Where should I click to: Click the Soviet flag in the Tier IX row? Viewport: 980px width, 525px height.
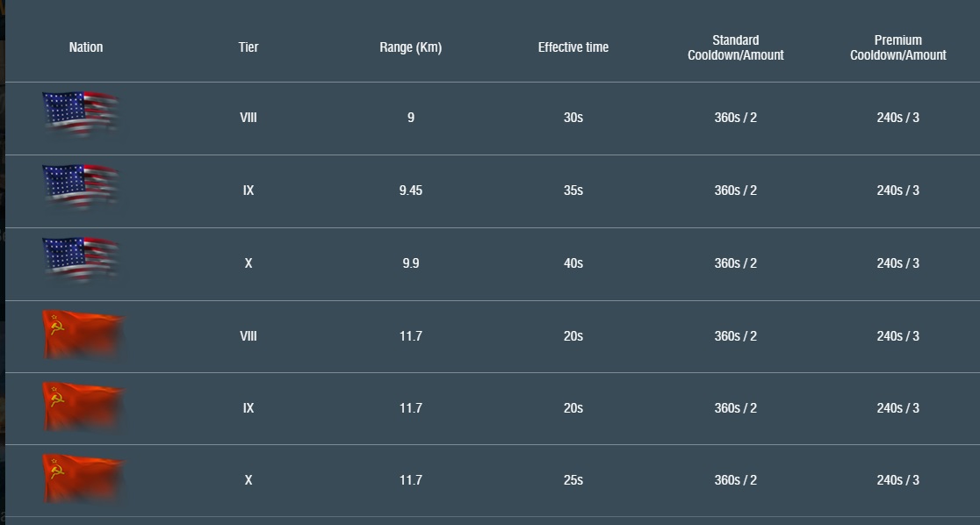coord(83,407)
